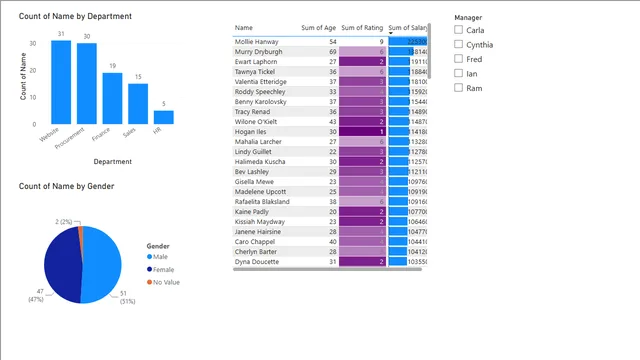640x360 pixels.
Task: Click Benny Karolovsky name cell
Action: click(260, 102)
